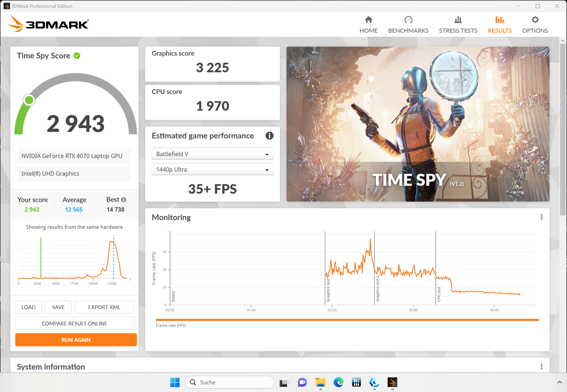Click the info icon next to Best score
The height and width of the screenshot is (392, 567).
[x=124, y=200]
